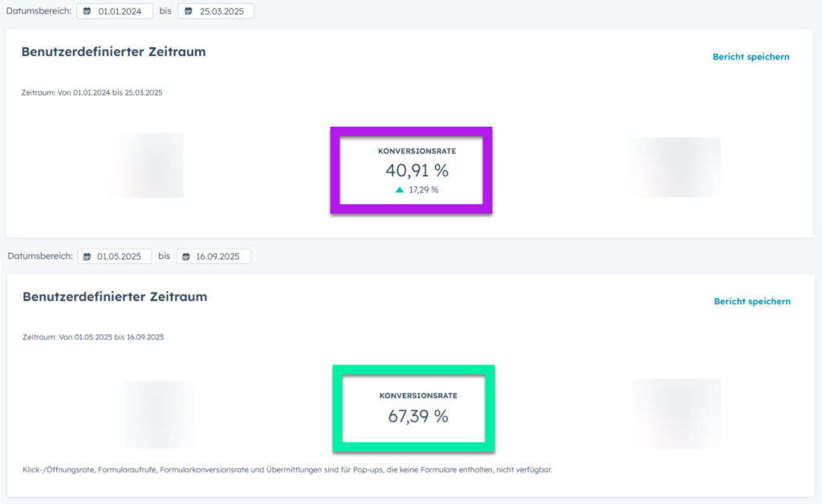Click the Benutzerdefinierter Zeitraum heading of the top report
This screenshot has height=504, width=822.
coord(112,51)
